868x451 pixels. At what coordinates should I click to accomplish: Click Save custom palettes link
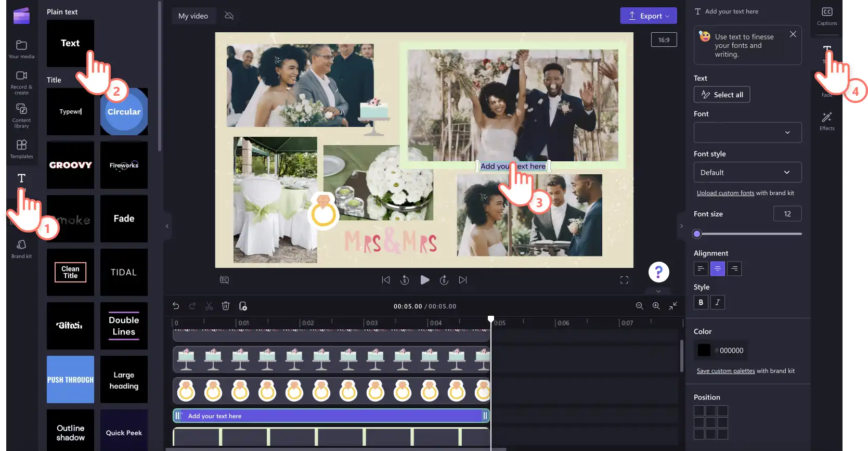pos(726,371)
